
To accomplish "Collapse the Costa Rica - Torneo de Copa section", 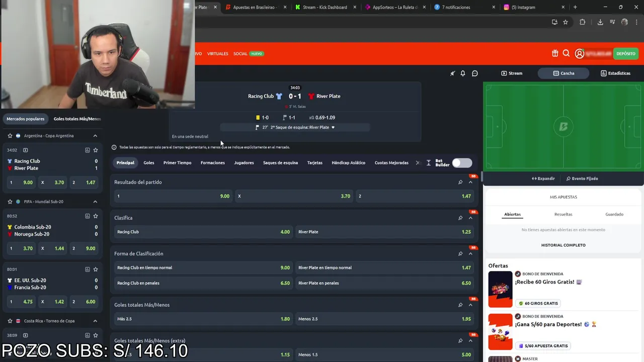I will 95,321.
